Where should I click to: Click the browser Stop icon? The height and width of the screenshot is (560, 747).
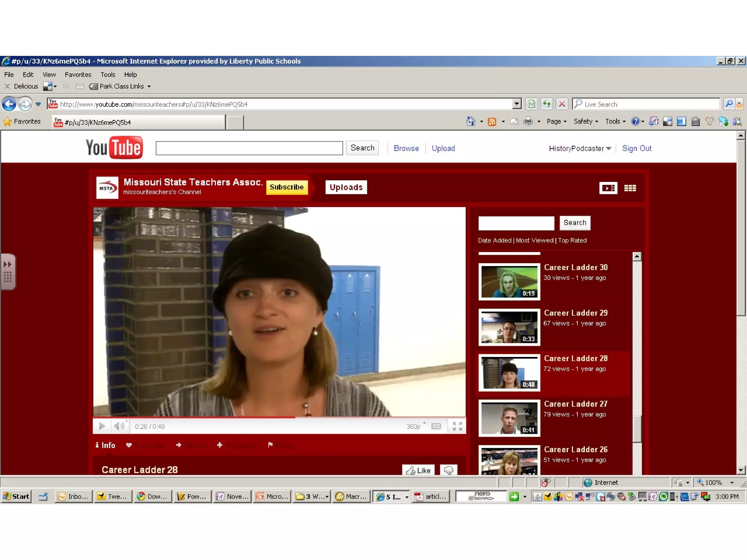click(x=562, y=104)
